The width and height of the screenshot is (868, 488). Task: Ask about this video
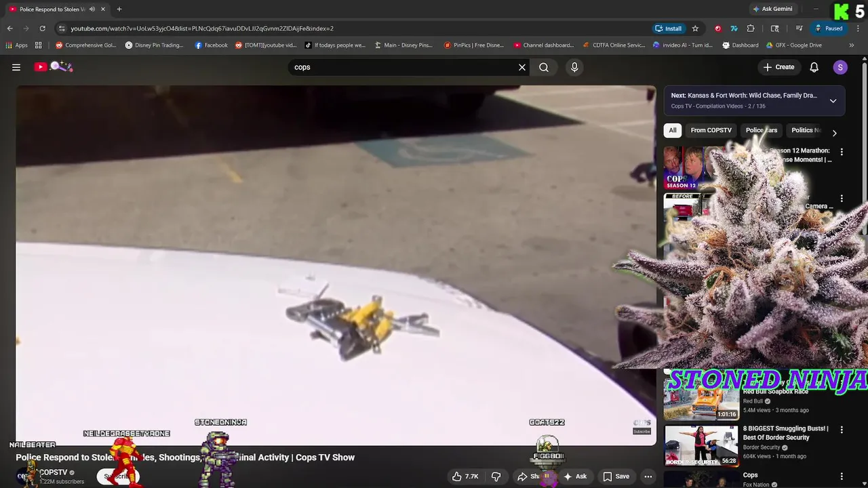[575, 476]
